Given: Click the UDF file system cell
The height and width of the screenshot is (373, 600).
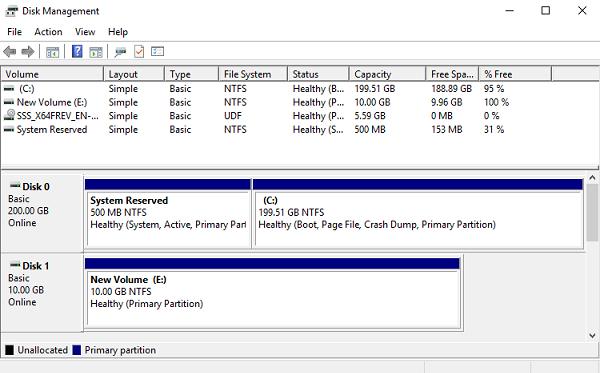Looking at the screenshot, I should pyautogui.click(x=233, y=116).
